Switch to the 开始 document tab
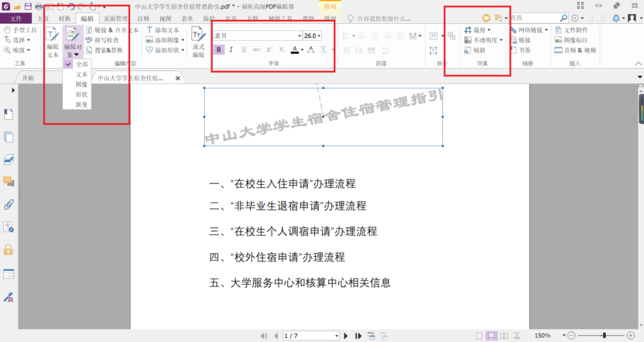644x342 pixels. pos(28,78)
